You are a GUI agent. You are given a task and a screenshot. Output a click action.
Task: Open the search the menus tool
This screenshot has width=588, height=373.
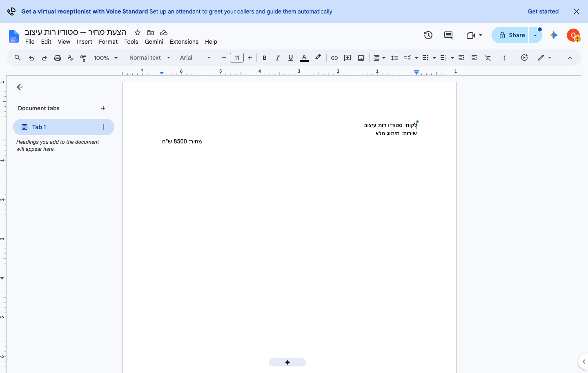(x=18, y=58)
